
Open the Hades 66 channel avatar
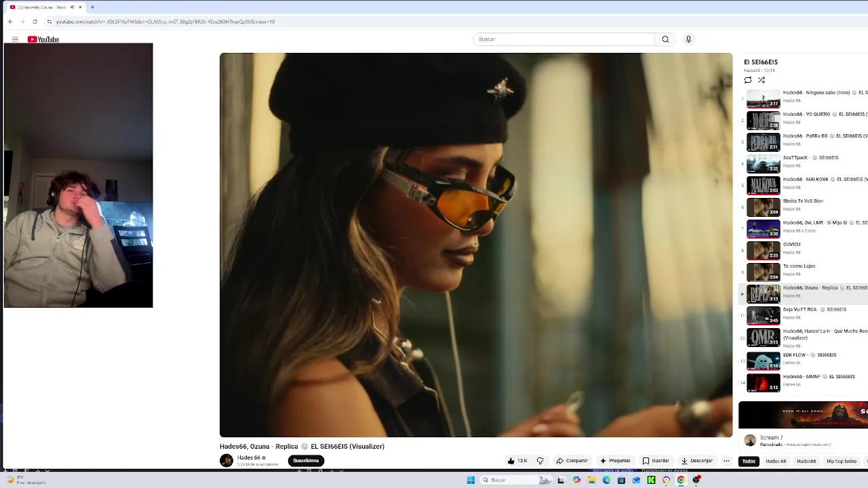(x=226, y=461)
